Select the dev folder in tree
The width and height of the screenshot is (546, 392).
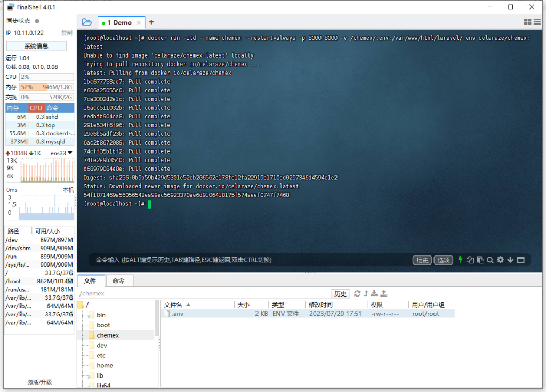pos(102,345)
